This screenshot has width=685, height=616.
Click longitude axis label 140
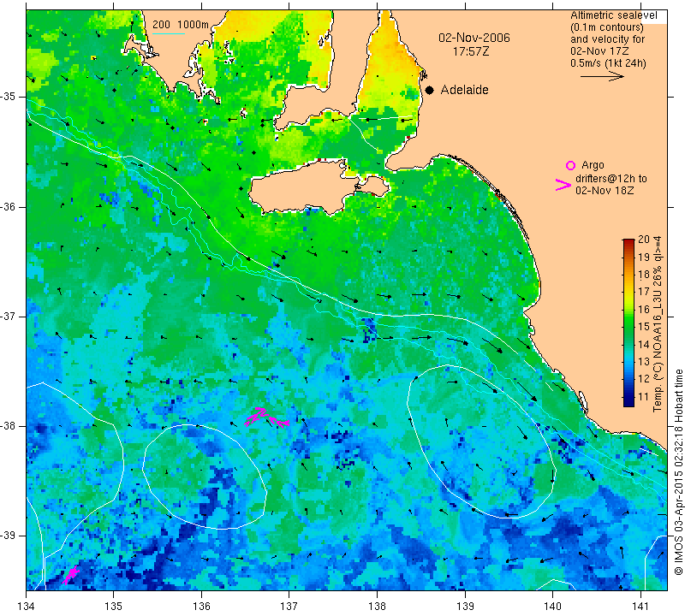pyautogui.click(x=552, y=607)
